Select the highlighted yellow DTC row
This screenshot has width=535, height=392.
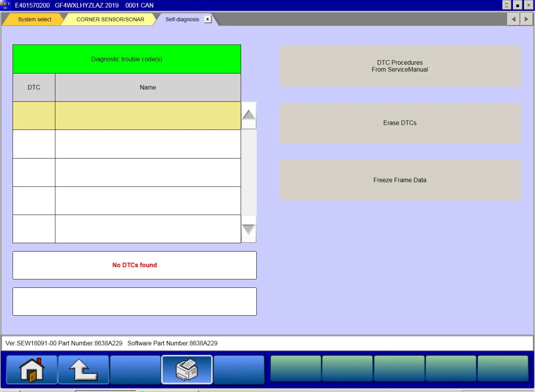[x=127, y=116]
